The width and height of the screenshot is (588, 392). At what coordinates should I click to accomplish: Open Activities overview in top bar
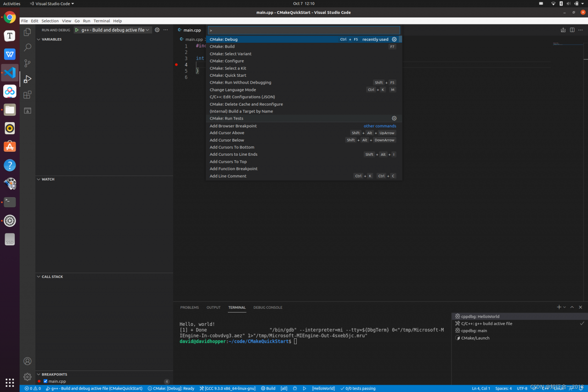pyautogui.click(x=12, y=4)
